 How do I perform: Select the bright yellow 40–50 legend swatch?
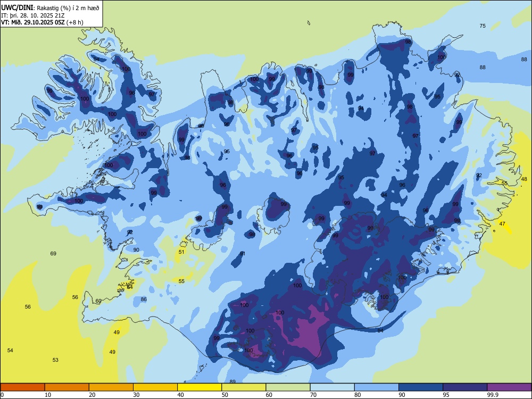tap(199, 387)
